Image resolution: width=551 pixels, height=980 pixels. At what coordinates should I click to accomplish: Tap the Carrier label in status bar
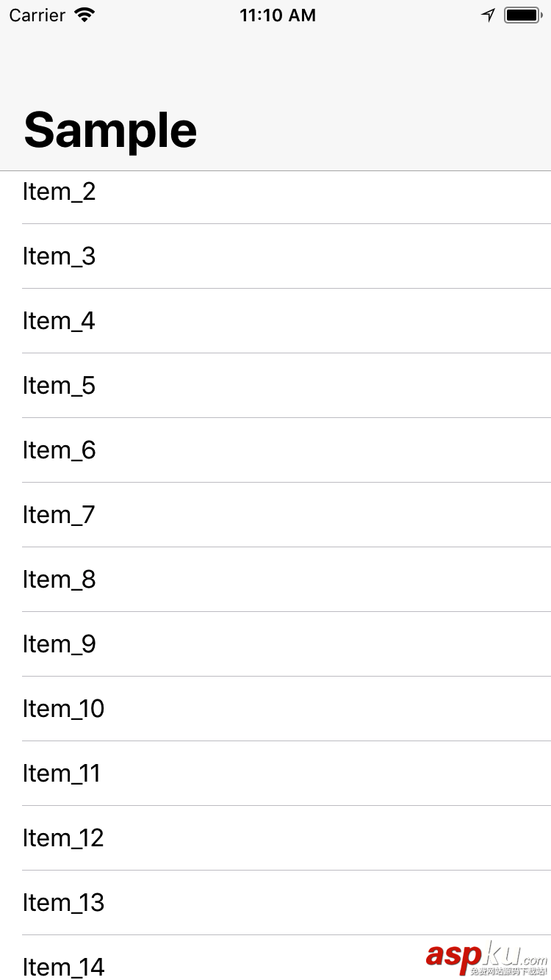tap(37, 15)
